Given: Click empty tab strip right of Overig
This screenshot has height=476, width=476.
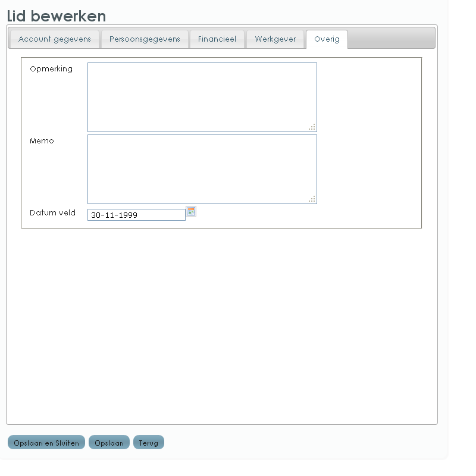Looking at the screenshot, I should (x=391, y=39).
